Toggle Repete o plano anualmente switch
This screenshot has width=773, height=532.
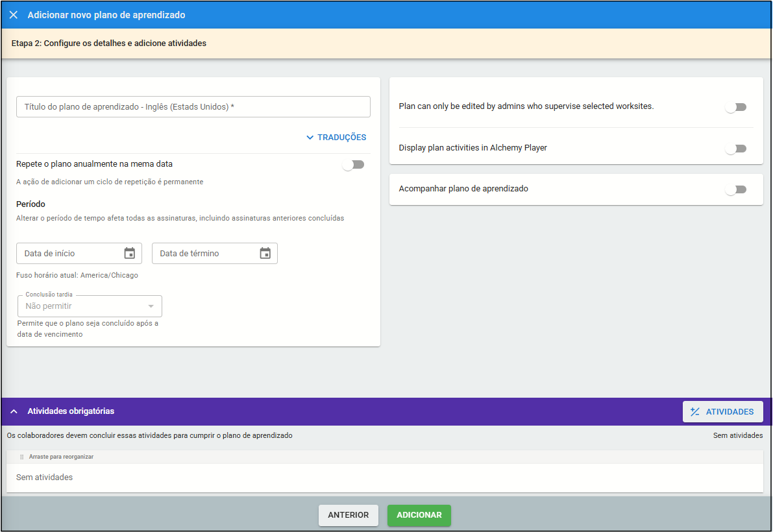[353, 165]
